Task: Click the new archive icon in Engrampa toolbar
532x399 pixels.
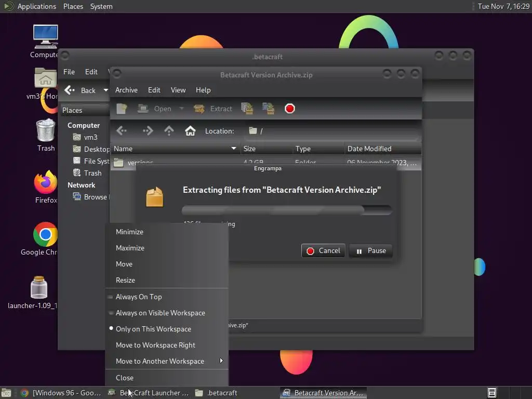Action: coord(122,109)
